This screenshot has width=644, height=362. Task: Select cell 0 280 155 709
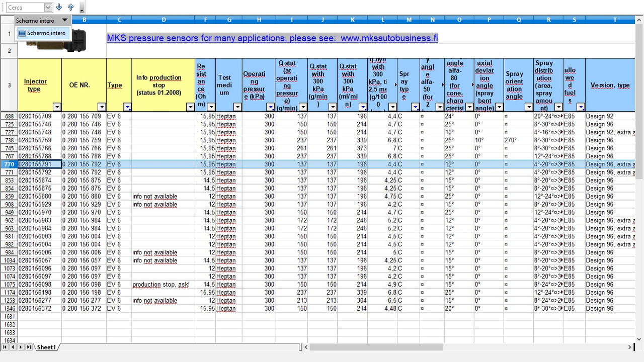coord(84,116)
